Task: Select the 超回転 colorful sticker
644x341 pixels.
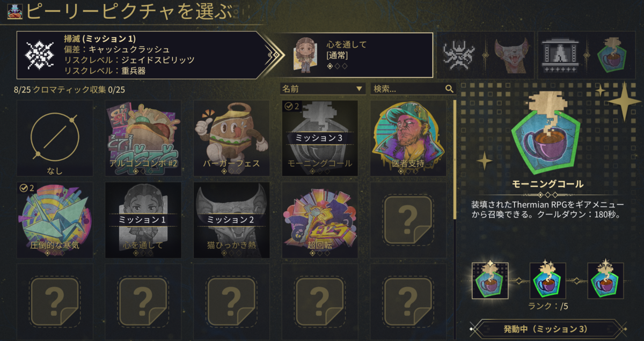Action: click(x=319, y=220)
